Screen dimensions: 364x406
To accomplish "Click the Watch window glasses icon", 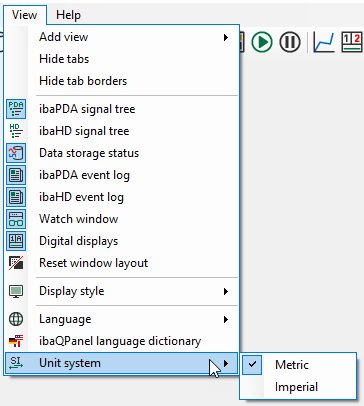I will (x=16, y=219).
